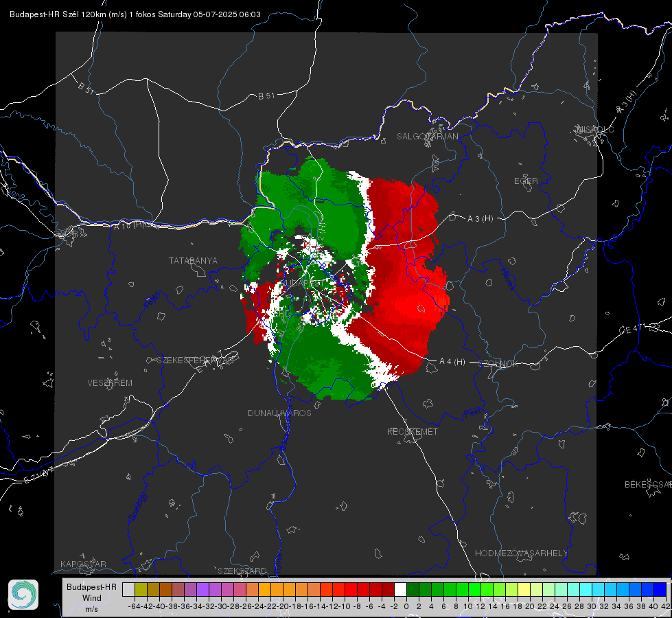Click the SALGÓTARJÁN city label

pyautogui.click(x=427, y=137)
